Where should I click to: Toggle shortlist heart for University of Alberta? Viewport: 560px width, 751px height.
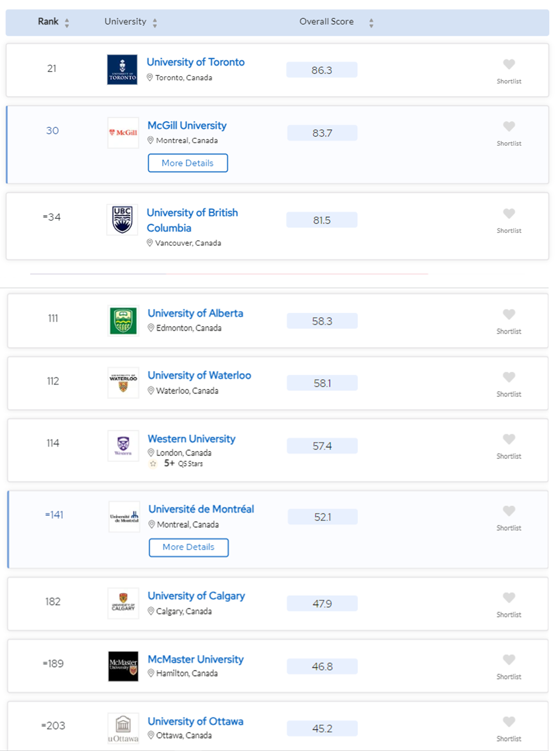pyautogui.click(x=509, y=314)
